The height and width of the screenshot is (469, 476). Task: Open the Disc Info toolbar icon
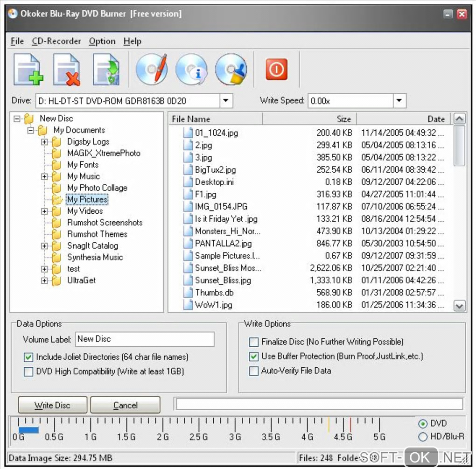[x=191, y=69]
